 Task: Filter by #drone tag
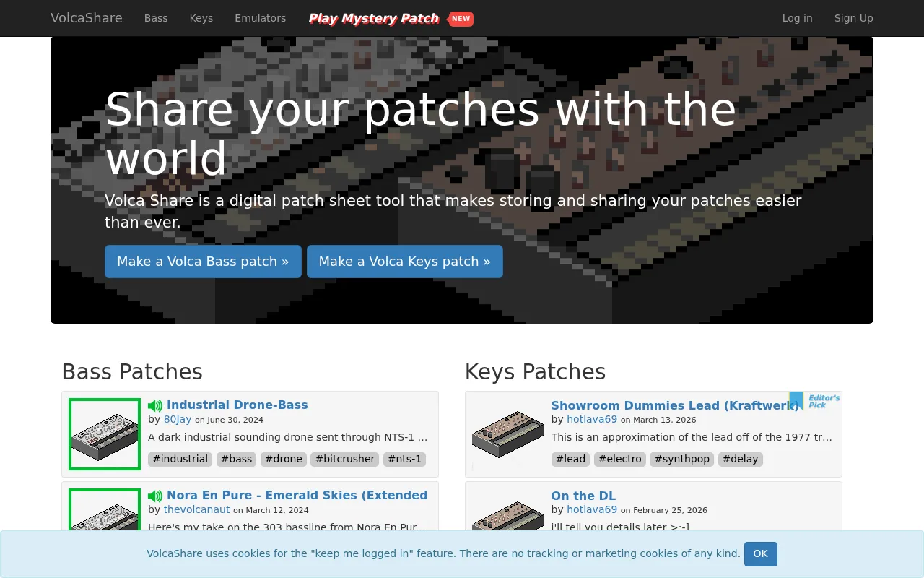(284, 459)
